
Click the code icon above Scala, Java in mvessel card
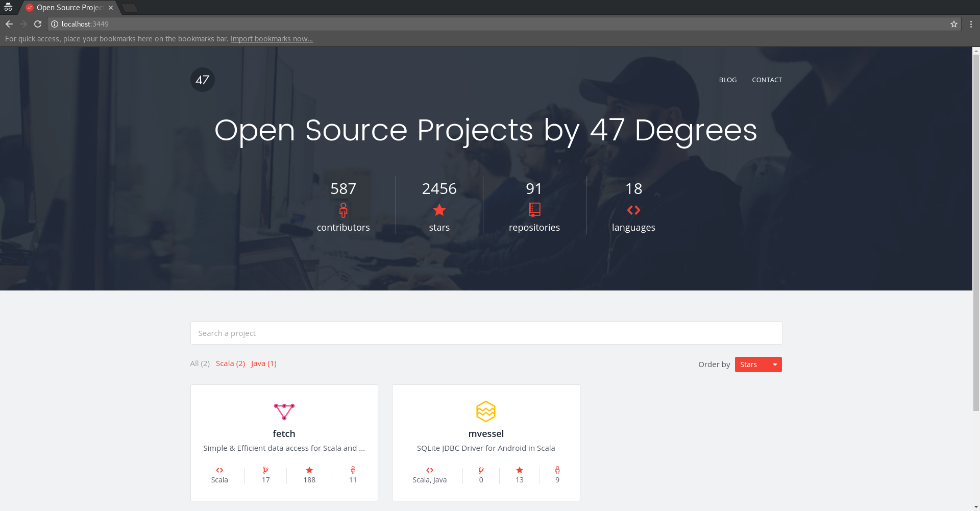point(430,470)
